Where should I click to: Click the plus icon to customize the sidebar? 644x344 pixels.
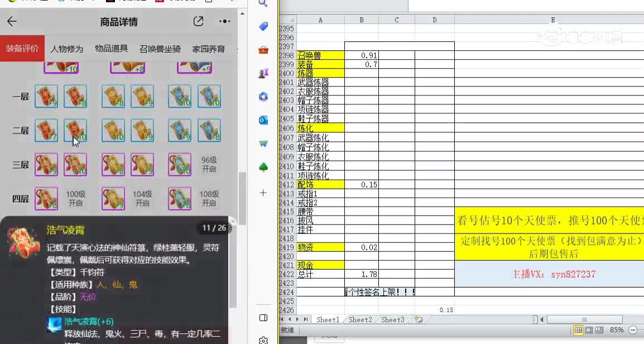(263, 193)
